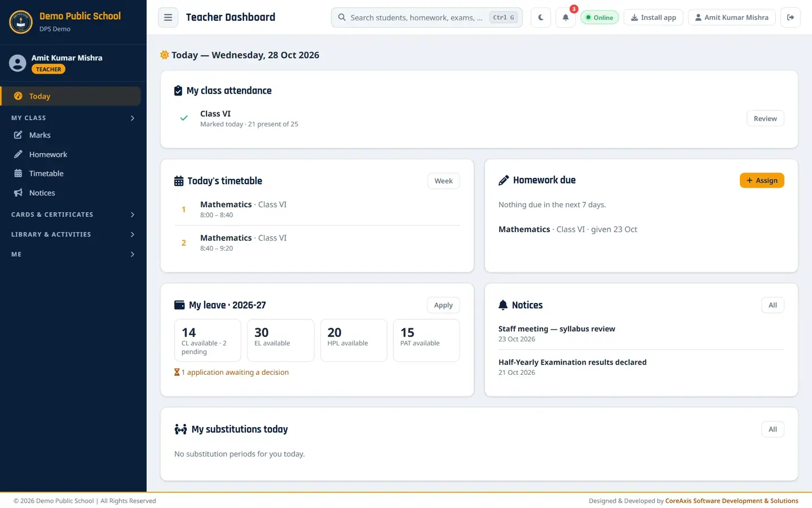Click the Demo Public School logo
This screenshot has height=508, width=812.
click(x=21, y=22)
